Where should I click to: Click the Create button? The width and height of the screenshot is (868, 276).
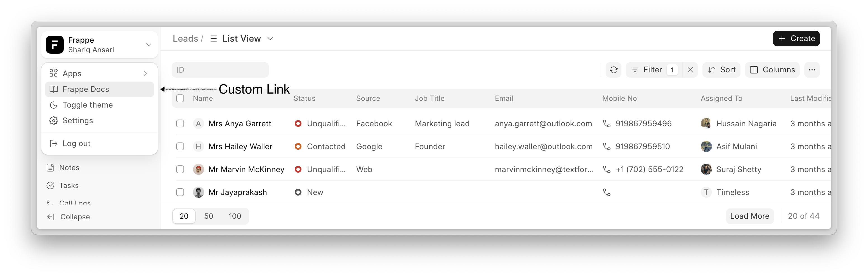pos(796,38)
